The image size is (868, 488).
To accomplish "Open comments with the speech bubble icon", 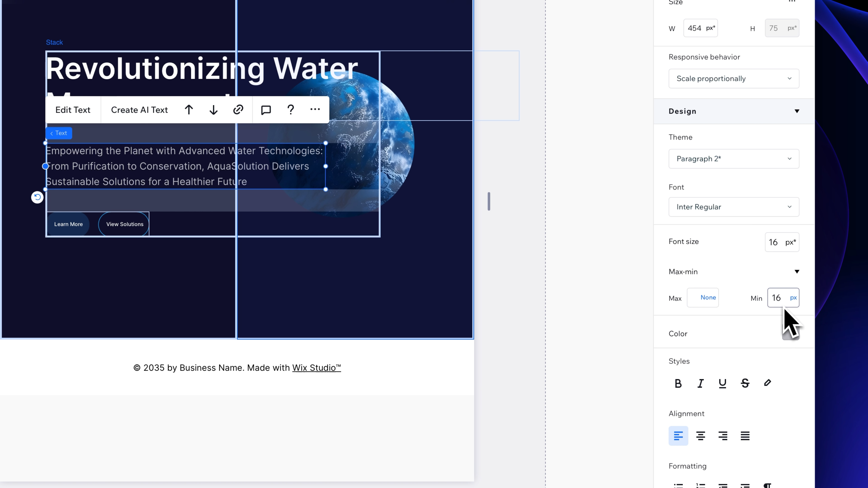I will click(x=266, y=109).
